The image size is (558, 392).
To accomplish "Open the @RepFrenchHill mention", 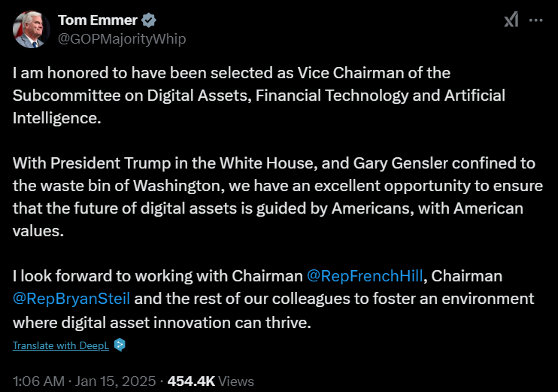I will 365,276.
